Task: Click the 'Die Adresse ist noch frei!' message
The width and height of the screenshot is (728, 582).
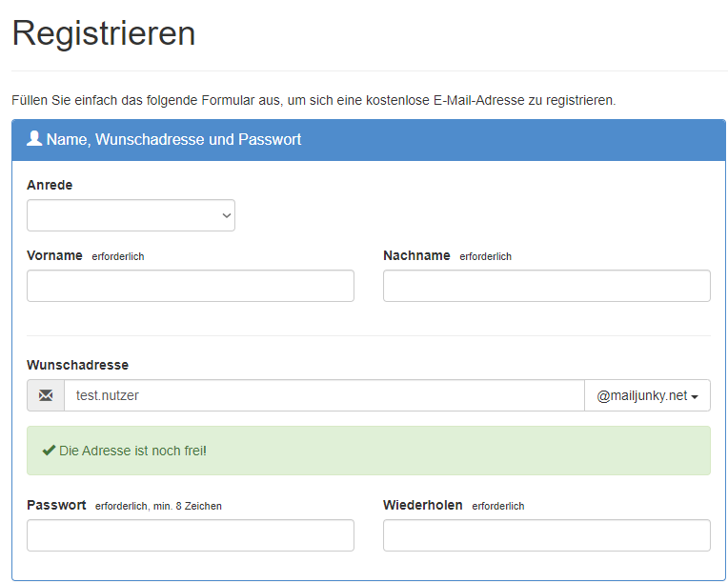Action: pos(132,451)
